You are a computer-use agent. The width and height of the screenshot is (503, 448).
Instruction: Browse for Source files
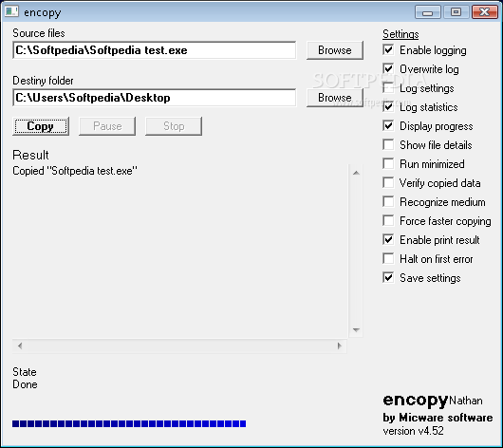(335, 50)
